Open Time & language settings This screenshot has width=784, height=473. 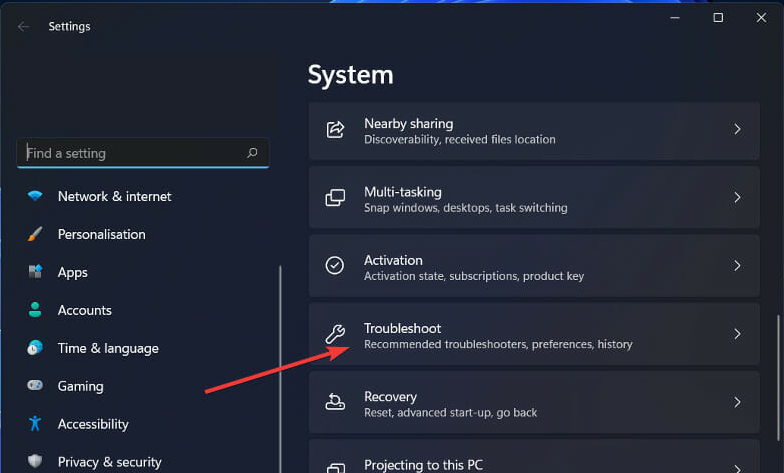click(x=108, y=348)
